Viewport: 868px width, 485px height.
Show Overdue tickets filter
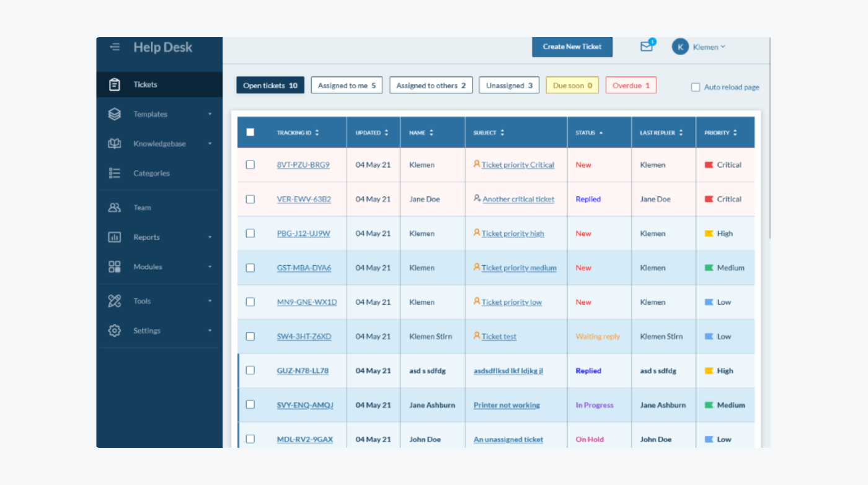pyautogui.click(x=631, y=85)
